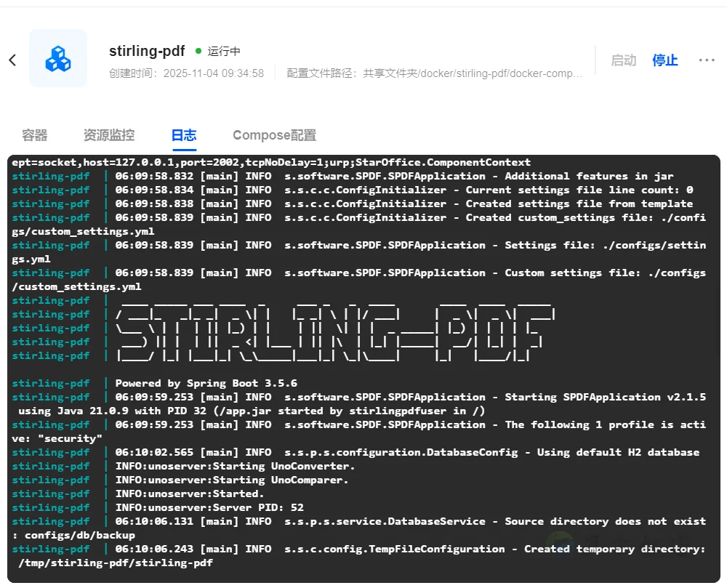Switch to the 容器 tab

point(35,135)
